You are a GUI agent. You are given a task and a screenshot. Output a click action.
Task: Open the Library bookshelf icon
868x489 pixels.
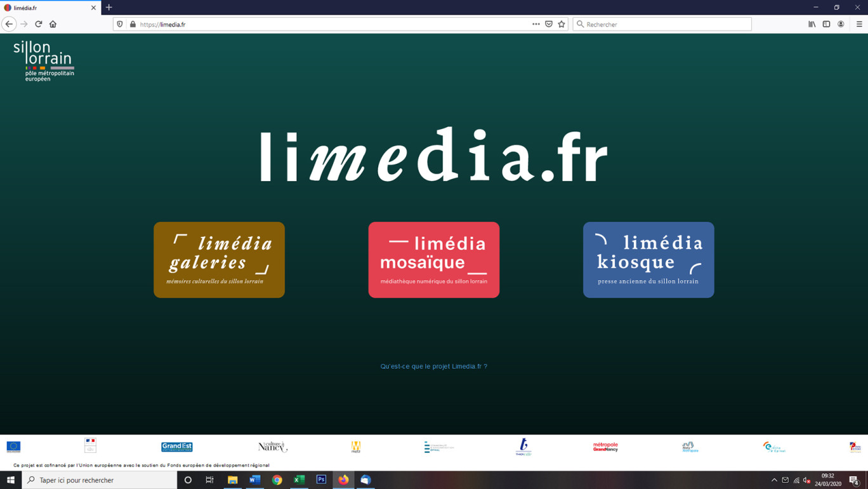pyautogui.click(x=812, y=24)
